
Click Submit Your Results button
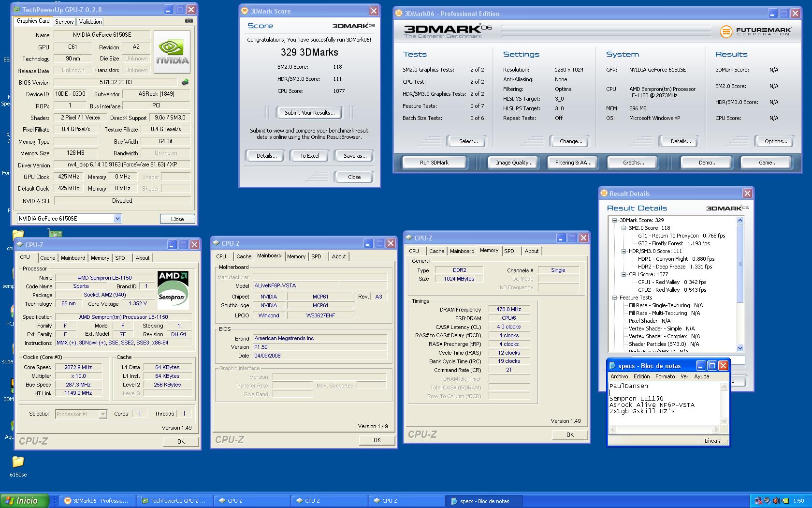tap(309, 113)
